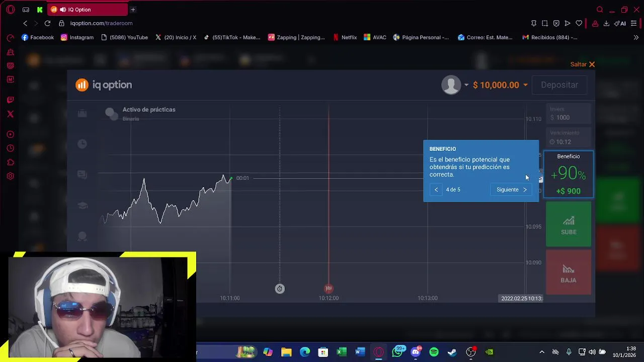Click the Siguiente button in tooltip

(x=511, y=190)
